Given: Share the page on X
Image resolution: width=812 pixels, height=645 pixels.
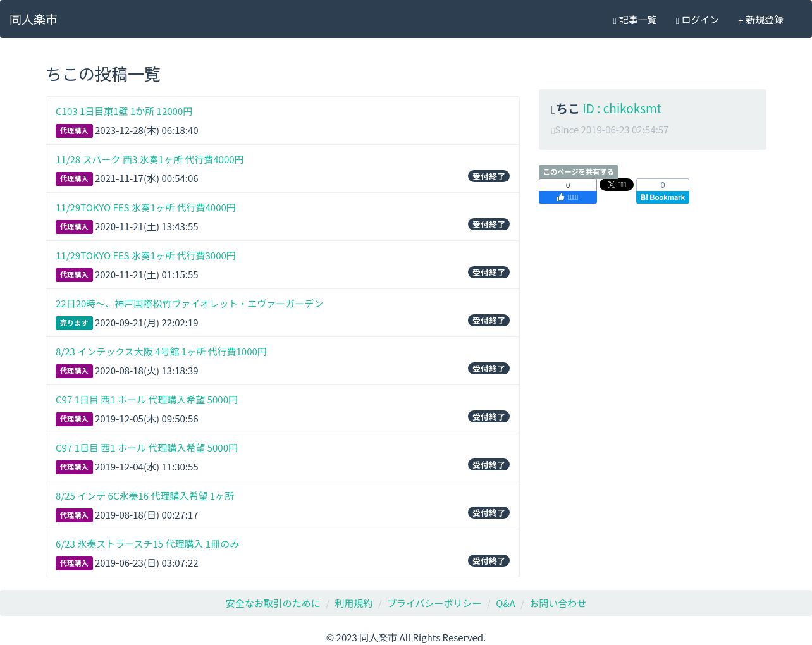Looking at the screenshot, I should pos(617,185).
